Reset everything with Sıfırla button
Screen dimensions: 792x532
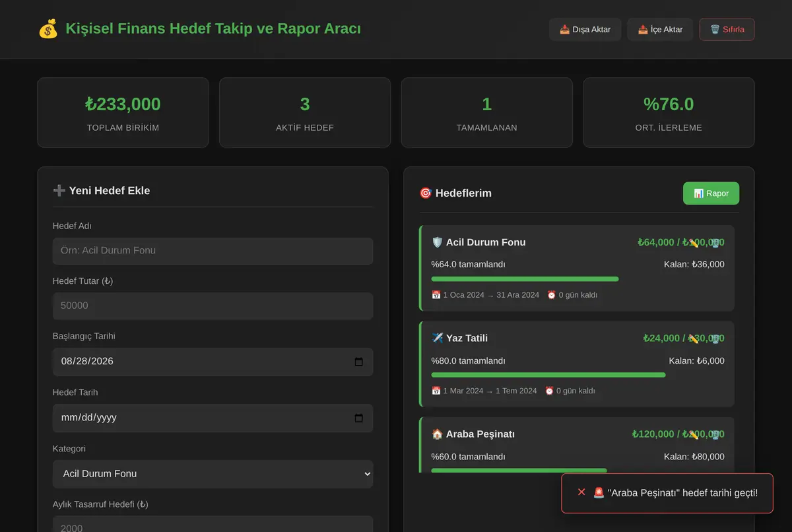coord(727,30)
